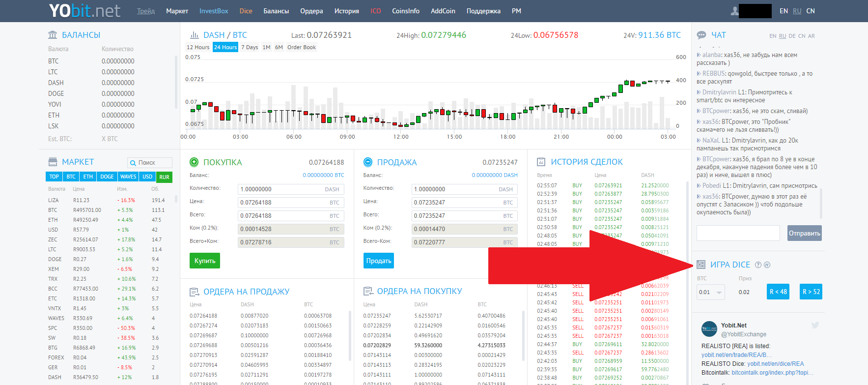This screenshot has width=868, height=385.
Task: Switch site language to EN in header
Action: tap(784, 11)
